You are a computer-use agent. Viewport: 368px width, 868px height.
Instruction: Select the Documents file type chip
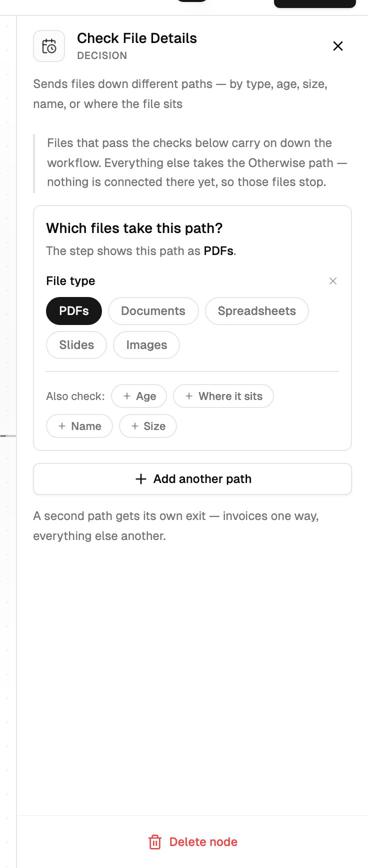153,311
